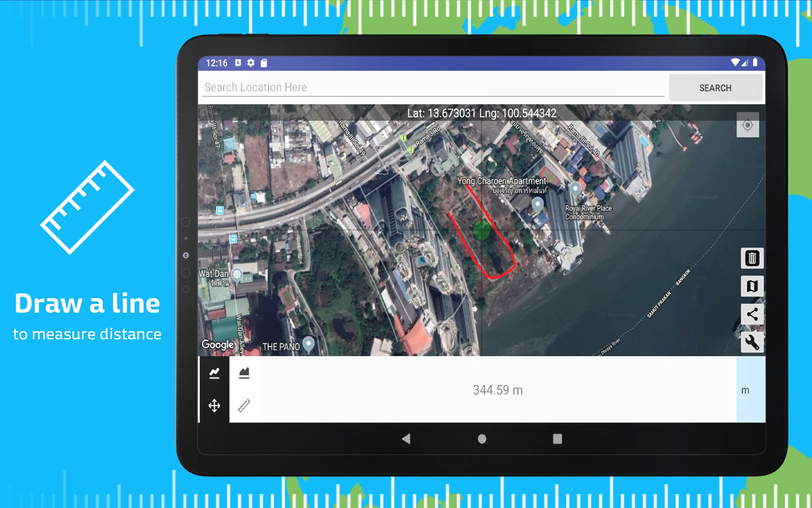Click the pin above Royal River Place
812x508 pixels.
click(575, 189)
